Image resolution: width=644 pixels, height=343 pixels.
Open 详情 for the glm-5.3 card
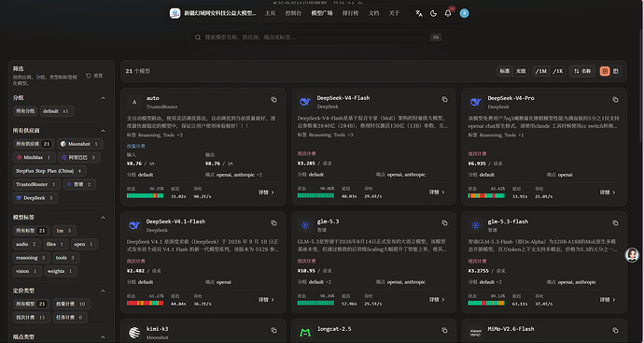pyautogui.click(x=437, y=299)
